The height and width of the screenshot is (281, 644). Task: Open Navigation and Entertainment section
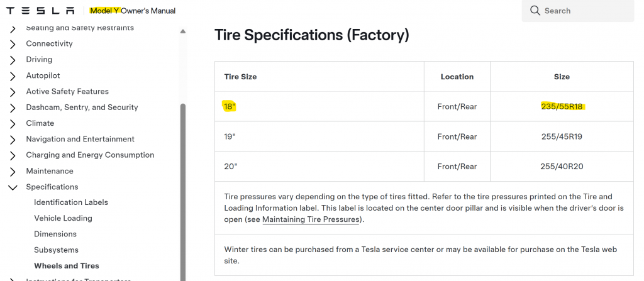[80, 139]
